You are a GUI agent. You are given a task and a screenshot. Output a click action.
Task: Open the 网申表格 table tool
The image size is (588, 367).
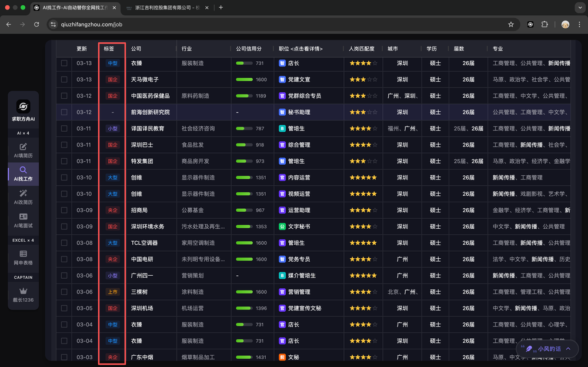click(24, 257)
